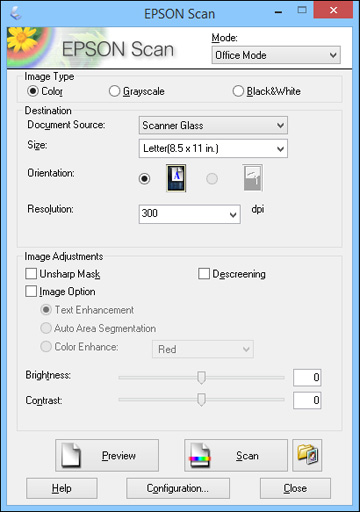
Task: Click the scanner app icon in title bar
Action: 16,13
